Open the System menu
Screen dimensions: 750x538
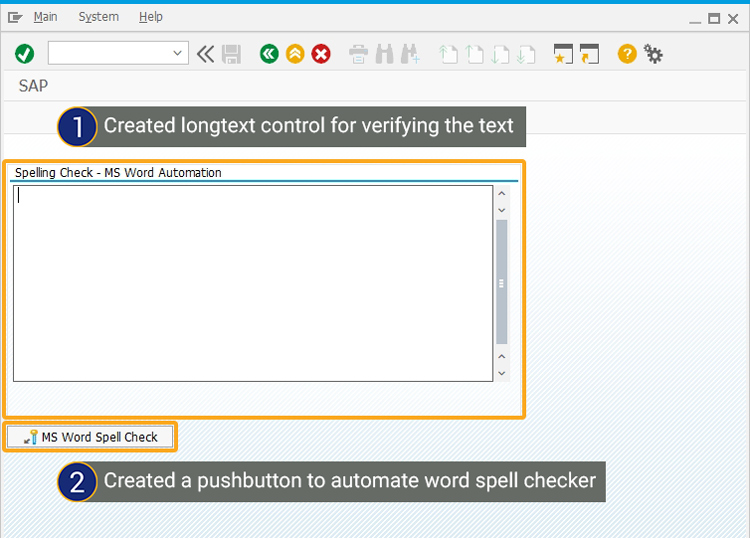pos(99,17)
